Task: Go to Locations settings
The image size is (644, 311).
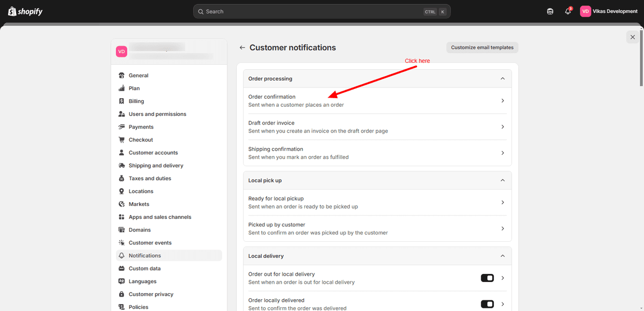Action: tap(169, 191)
